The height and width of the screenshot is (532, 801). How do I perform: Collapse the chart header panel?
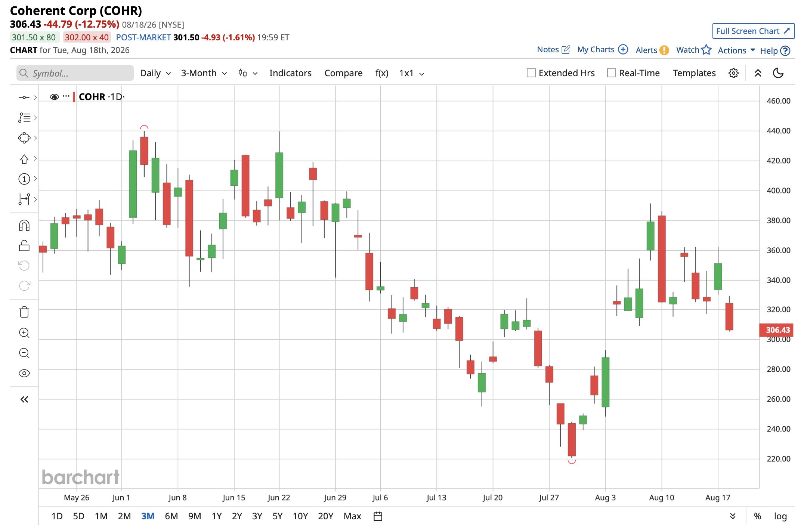pos(758,73)
